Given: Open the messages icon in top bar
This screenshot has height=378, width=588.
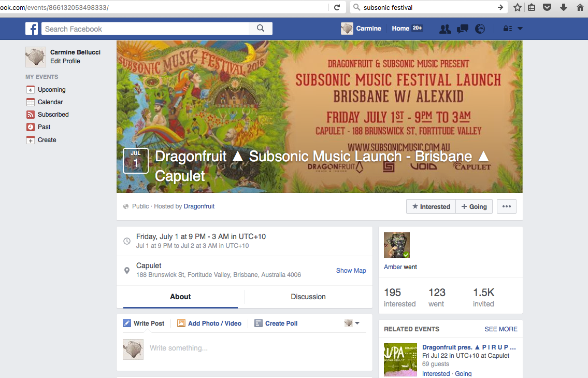Looking at the screenshot, I should point(463,29).
